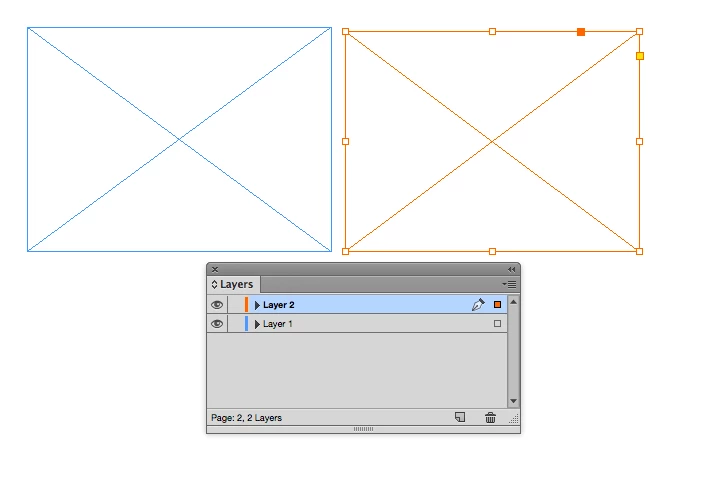The height and width of the screenshot is (482, 717).
Task: Click the panel resize grip at bottom corner
Action: coord(514,418)
